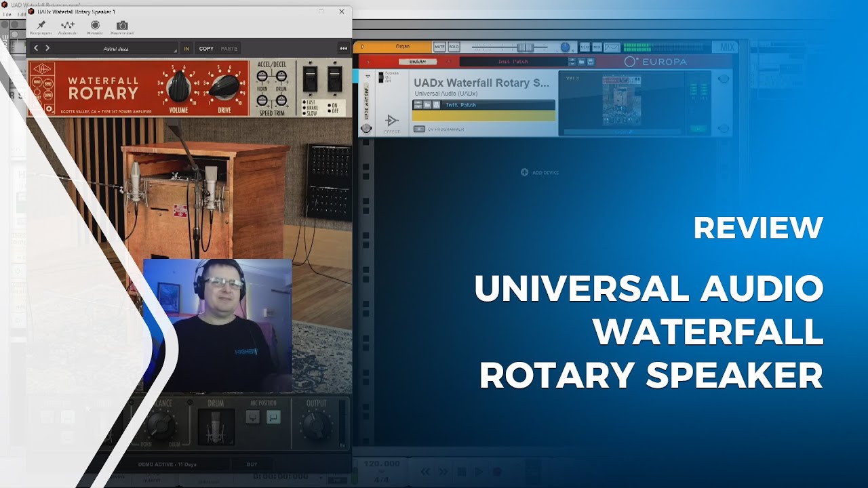Image resolution: width=868 pixels, height=488 pixels.
Task: Click the Demo Active 11 Days label
Action: point(167,465)
